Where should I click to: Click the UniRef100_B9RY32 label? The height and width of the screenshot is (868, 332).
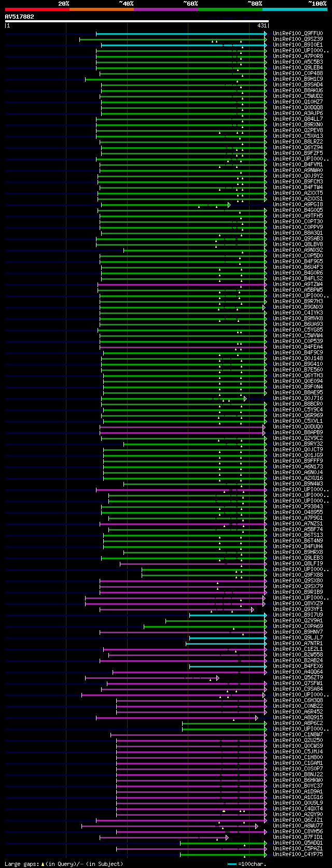point(298,444)
